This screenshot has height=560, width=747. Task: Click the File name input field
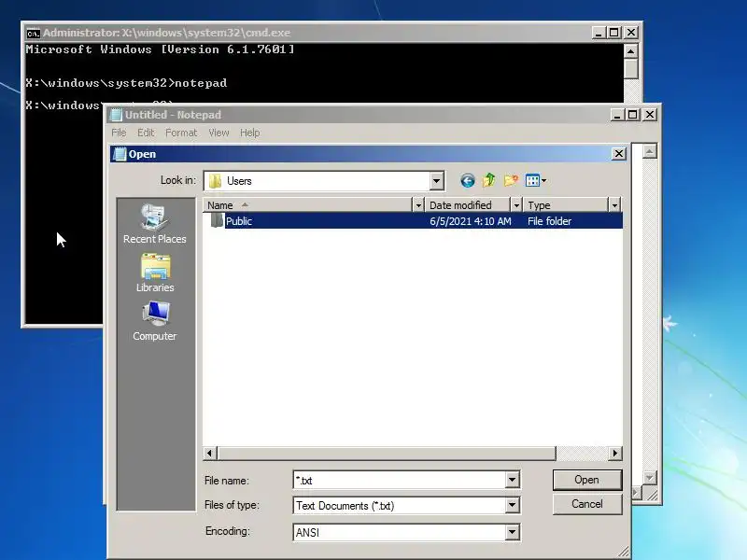click(400, 480)
